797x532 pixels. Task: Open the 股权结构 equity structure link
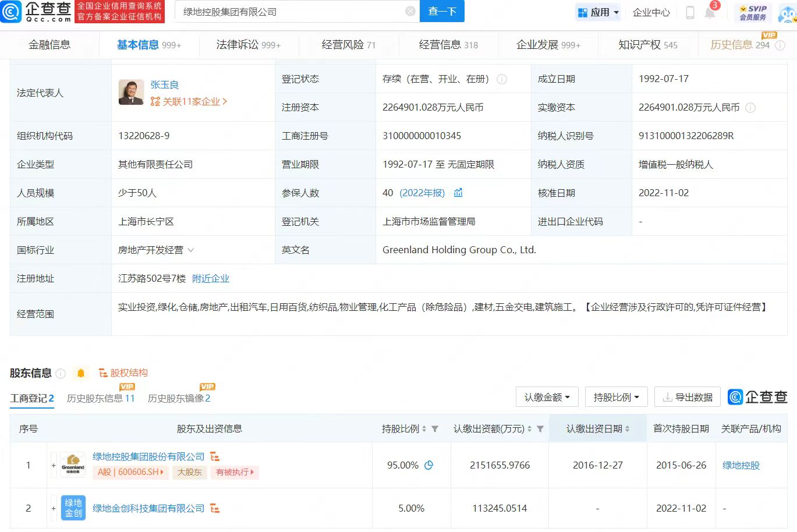pos(123,373)
